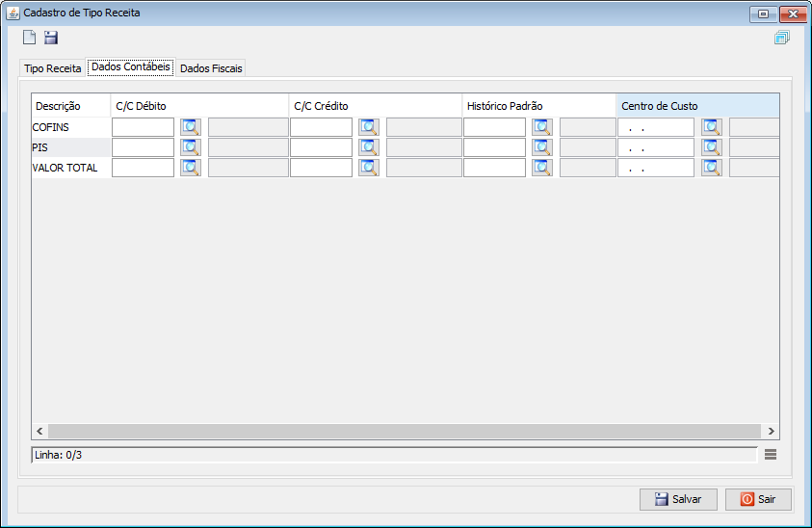Viewport: 812px width, 528px height.
Task: Switch to the Dados Fiscais tab
Action: pyautogui.click(x=211, y=68)
